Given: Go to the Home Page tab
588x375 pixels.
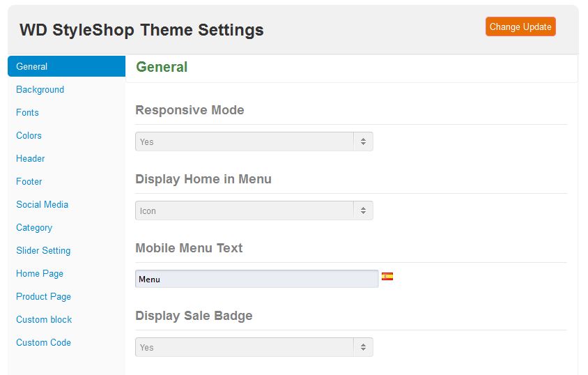Looking at the screenshot, I should pos(40,274).
